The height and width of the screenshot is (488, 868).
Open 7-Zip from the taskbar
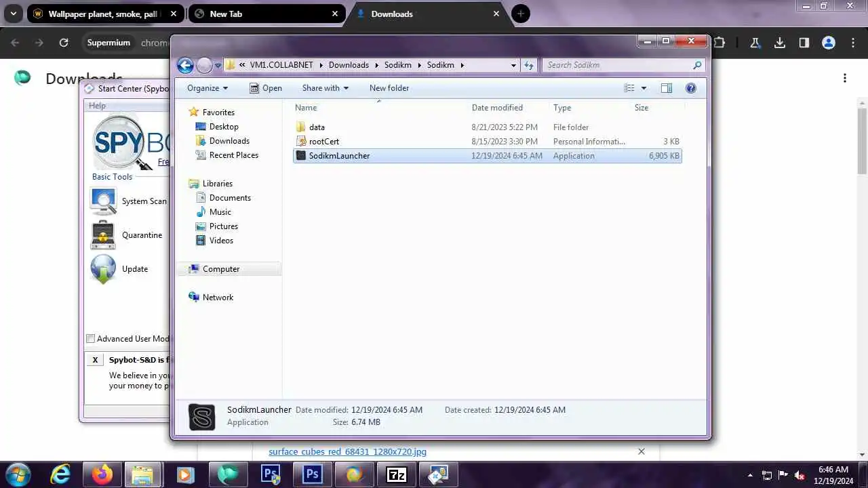(x=396, y=474)
